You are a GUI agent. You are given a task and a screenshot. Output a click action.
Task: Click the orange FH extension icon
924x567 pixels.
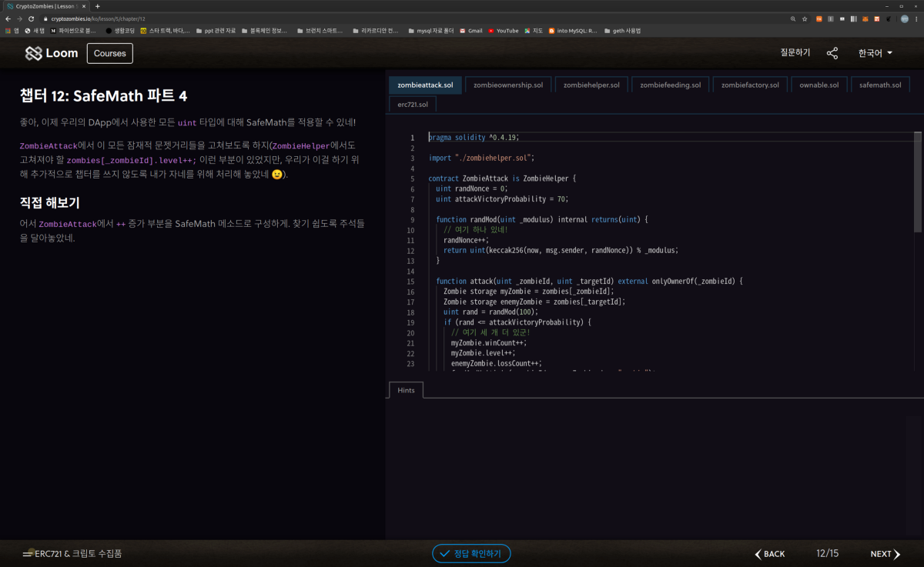pos(819,18)
